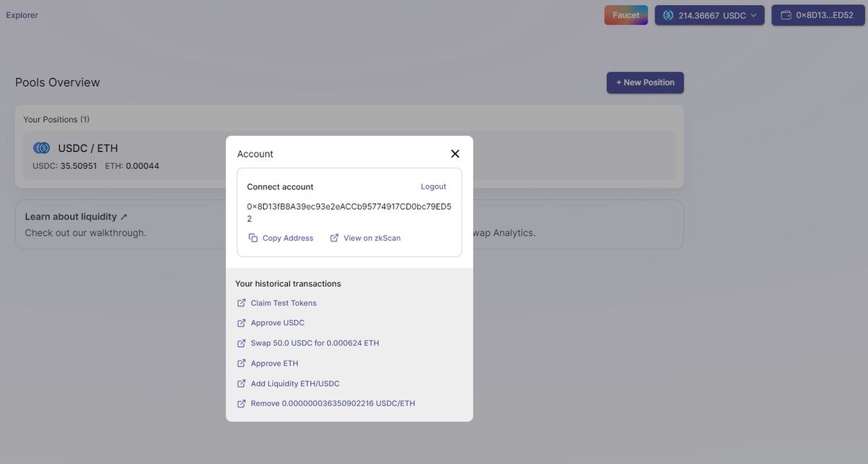The height and width of the screenshot is (464, 868).
Task: Click the ETH: 0.00044 position value
Action: point(132,166)
